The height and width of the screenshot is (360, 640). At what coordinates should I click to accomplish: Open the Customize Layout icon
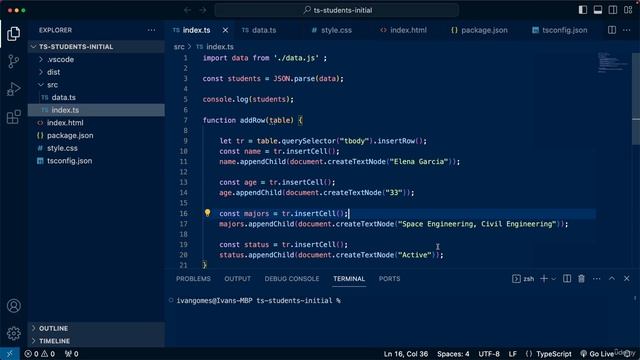point(628,10)
